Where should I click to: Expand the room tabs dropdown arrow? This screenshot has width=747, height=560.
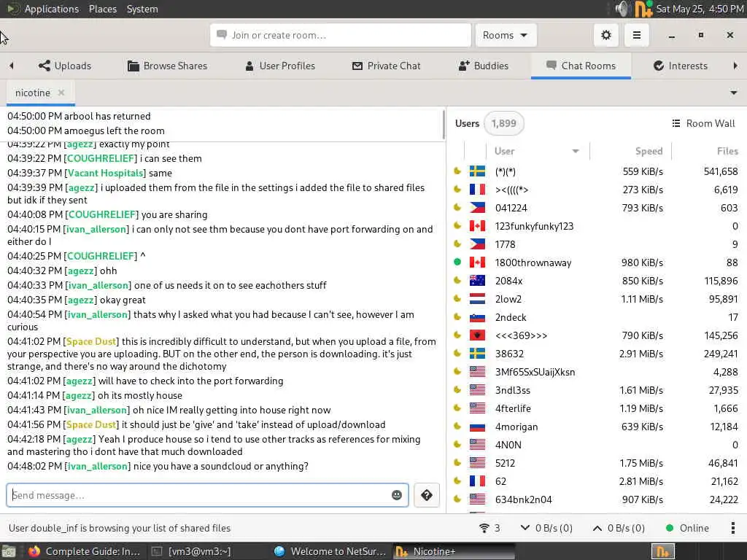point(734,93)
